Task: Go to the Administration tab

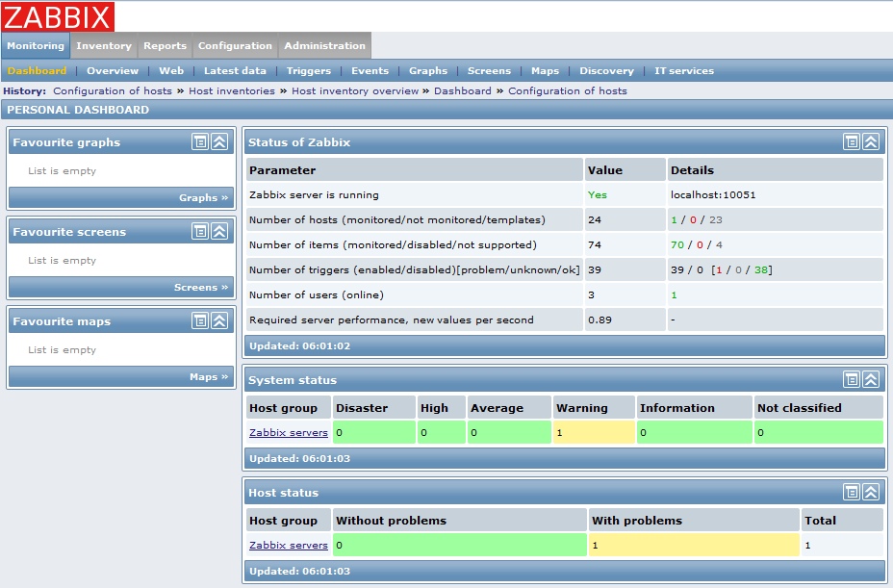Action: 324,45
